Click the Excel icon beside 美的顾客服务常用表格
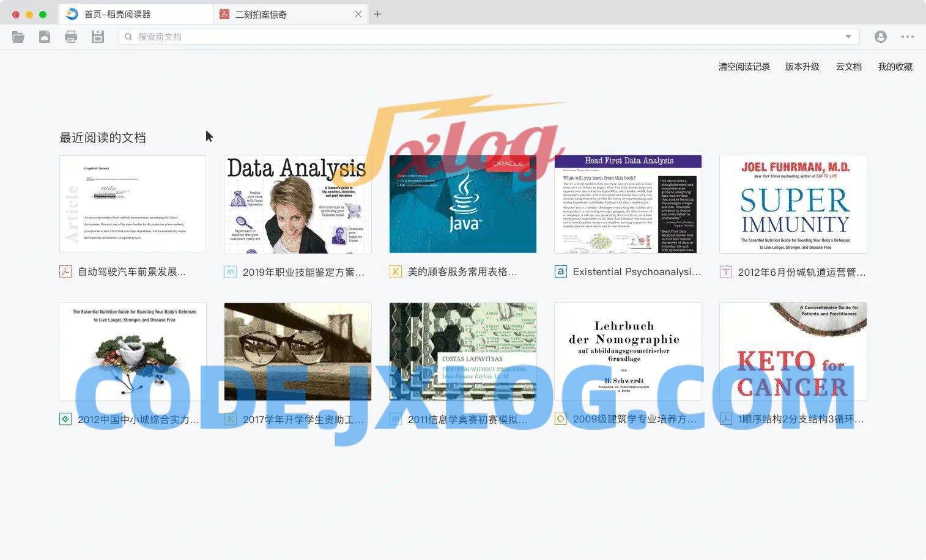The width and height of the screenshot is (926, 560). click(395, 271)
